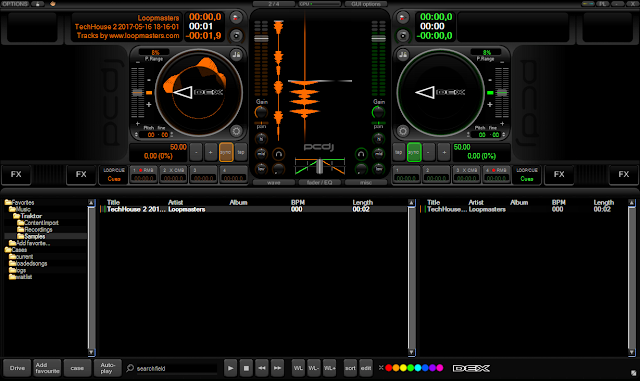The height and width of the screenshot is (381, 640).
Task: Open right deck gear settings
Action: point(402,131)
